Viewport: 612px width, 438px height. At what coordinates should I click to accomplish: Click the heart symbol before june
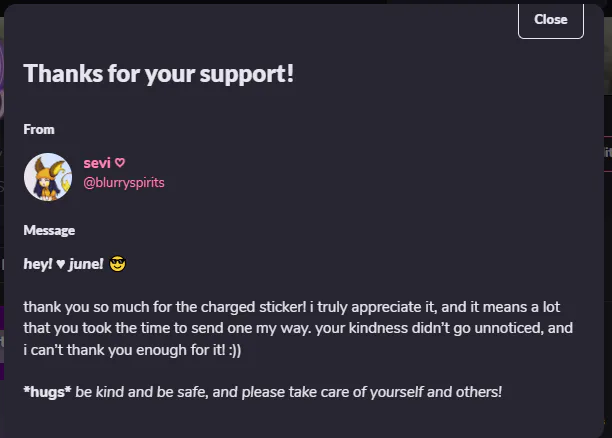[60, 264]
